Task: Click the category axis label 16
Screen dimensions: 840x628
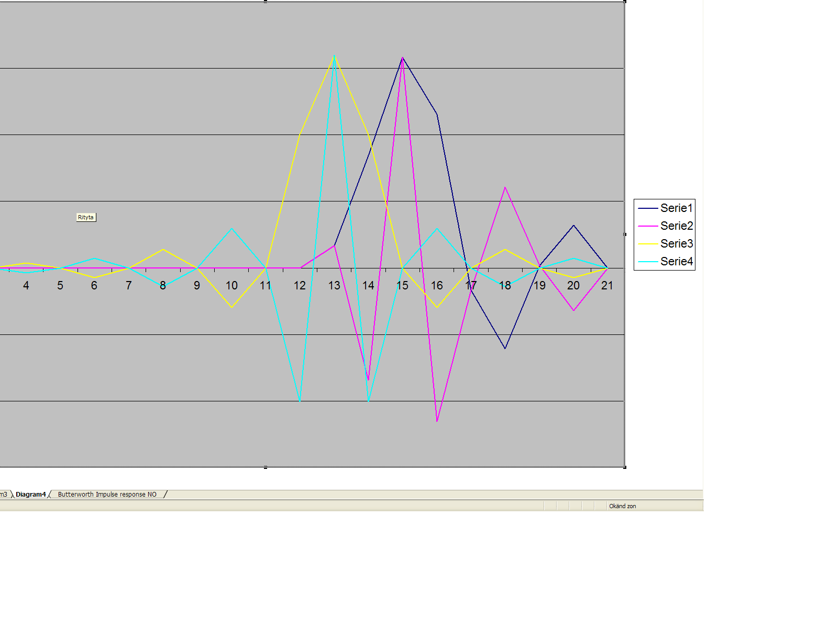Action: click(437, 286)
